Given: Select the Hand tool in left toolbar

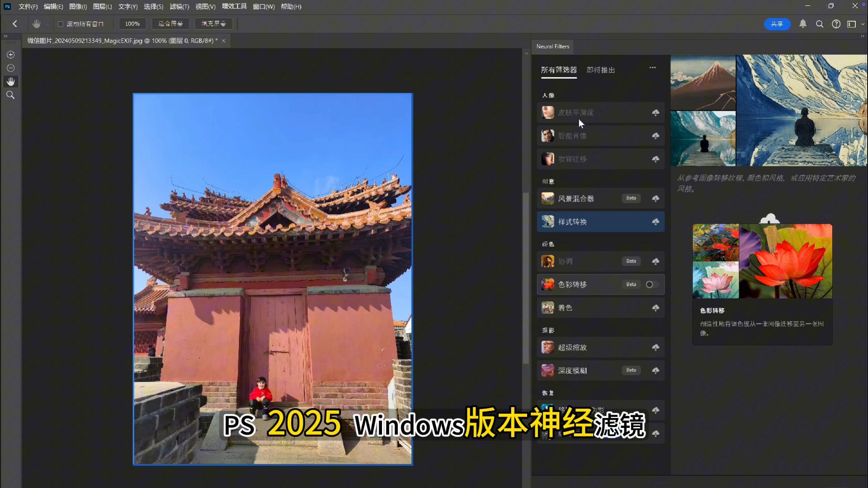Looking at the screenshot, I should [10, 82].
